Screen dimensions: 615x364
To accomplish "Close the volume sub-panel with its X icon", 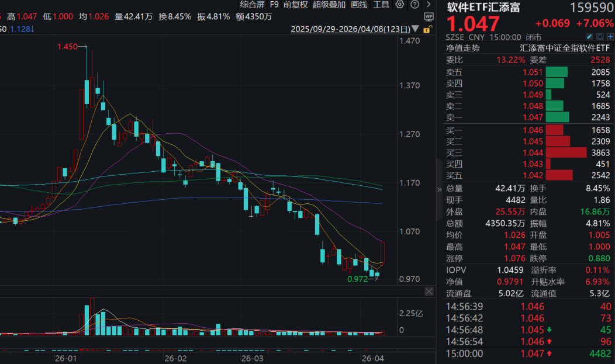I will (429, 291).
